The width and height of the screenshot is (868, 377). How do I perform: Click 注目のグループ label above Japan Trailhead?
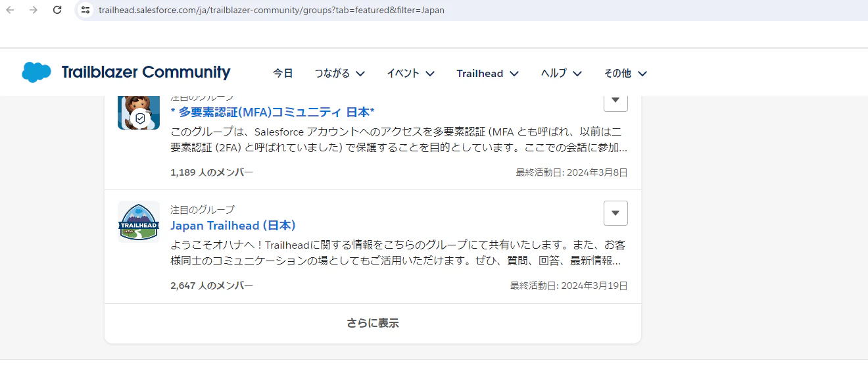coord(203,210)
